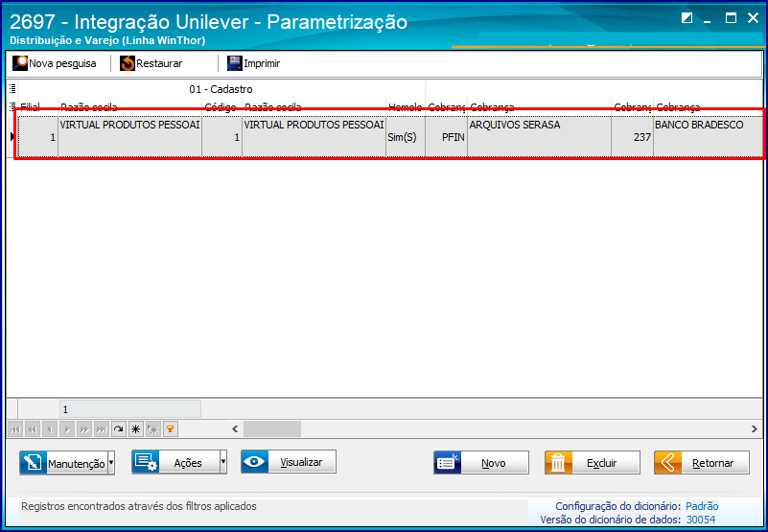768x532 pixels.
Task: Click the orange funnel filter icon
Action: coord(170,429)
